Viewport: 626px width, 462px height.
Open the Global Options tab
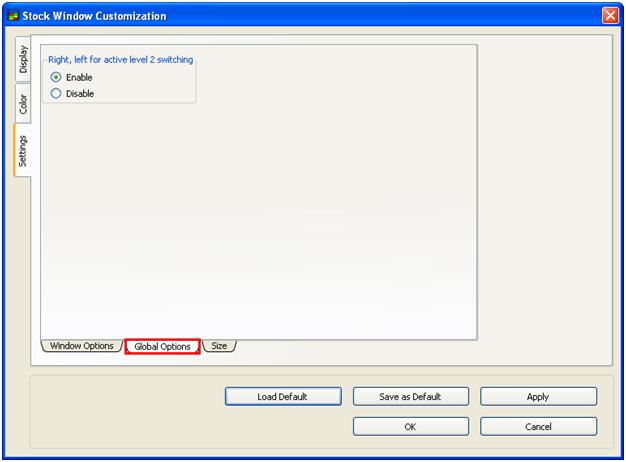[162, 347]
